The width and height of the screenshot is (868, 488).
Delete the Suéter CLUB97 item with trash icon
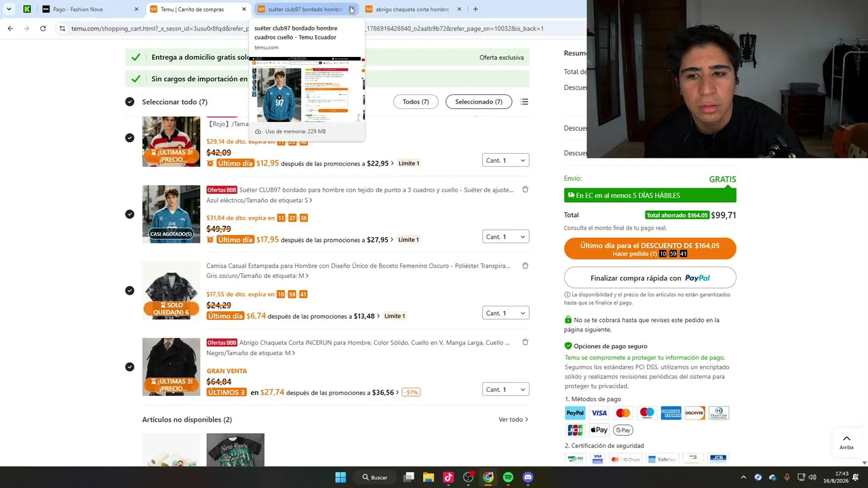tap(525, 190)
